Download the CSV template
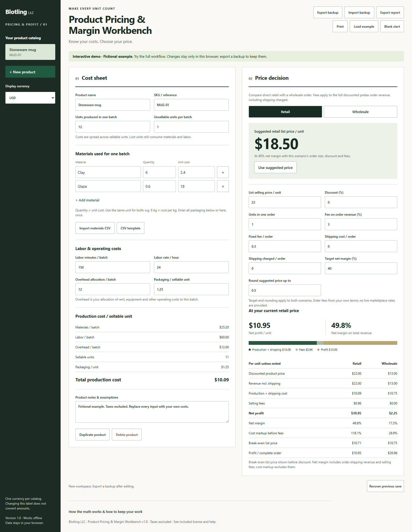412x532 pixels. pyautogui.click(x=130, y=228)
